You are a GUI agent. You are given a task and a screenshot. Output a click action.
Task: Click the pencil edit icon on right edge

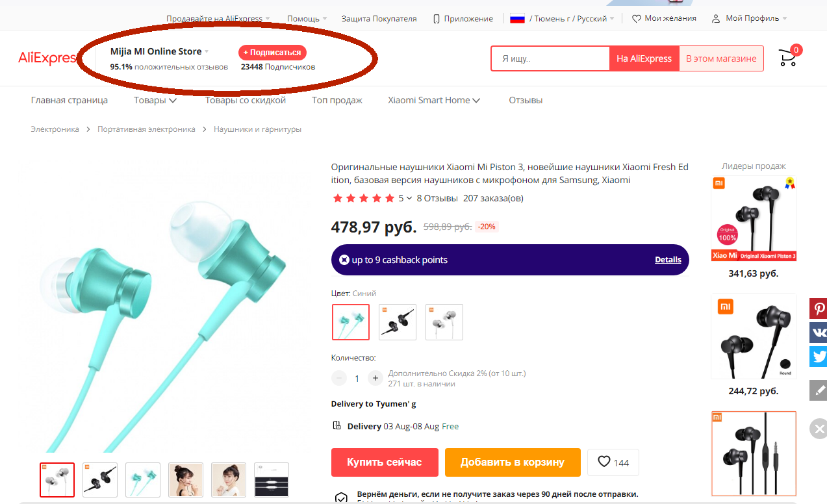click(x=819, y=390)
